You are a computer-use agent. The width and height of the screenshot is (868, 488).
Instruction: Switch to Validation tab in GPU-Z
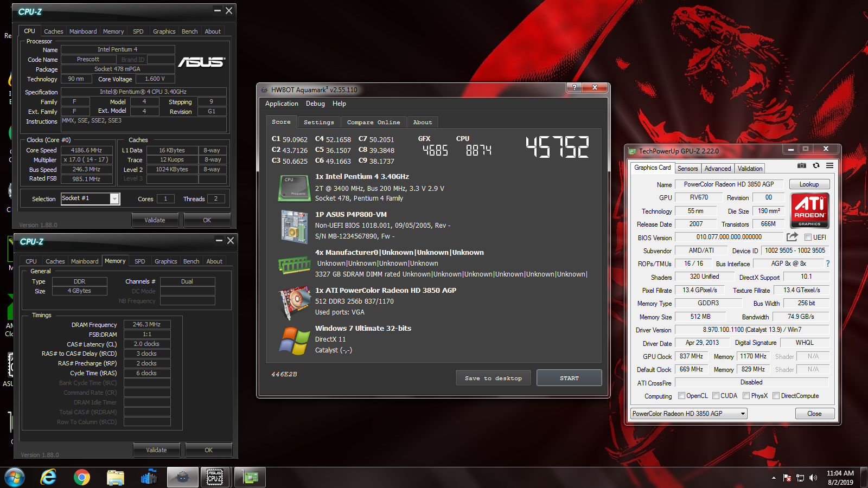pyautogui.click(x=750, y=169)
